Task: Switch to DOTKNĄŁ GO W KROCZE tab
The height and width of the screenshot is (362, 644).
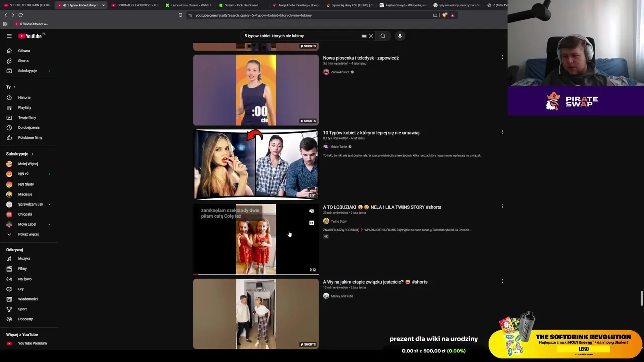Action: (x=134, y=5)
